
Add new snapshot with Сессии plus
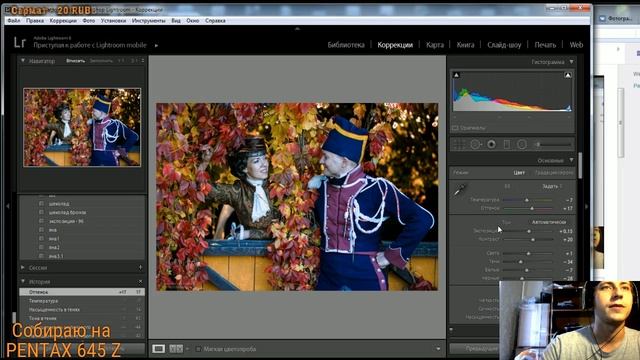140,267
